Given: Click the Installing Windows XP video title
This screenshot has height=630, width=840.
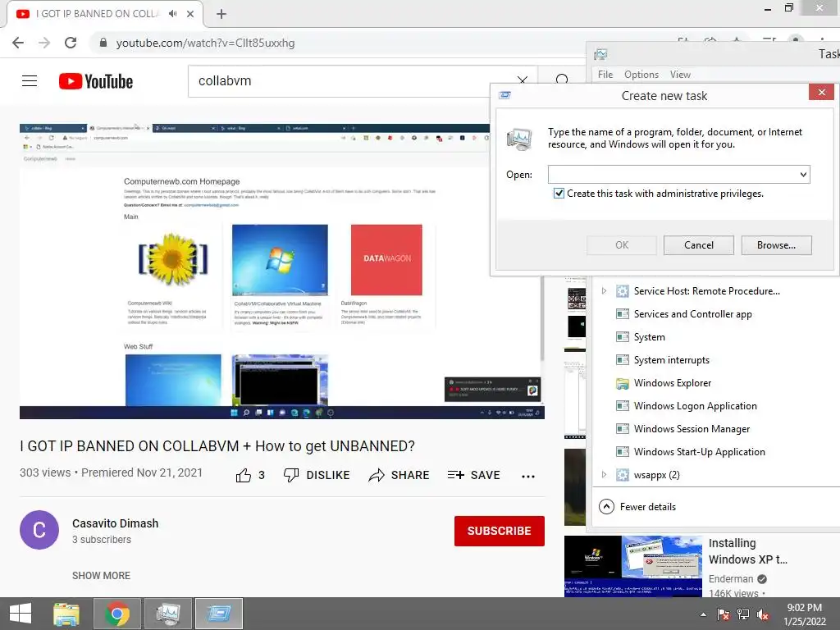Looking at the screenshot, I should click(x=748, y=551).
